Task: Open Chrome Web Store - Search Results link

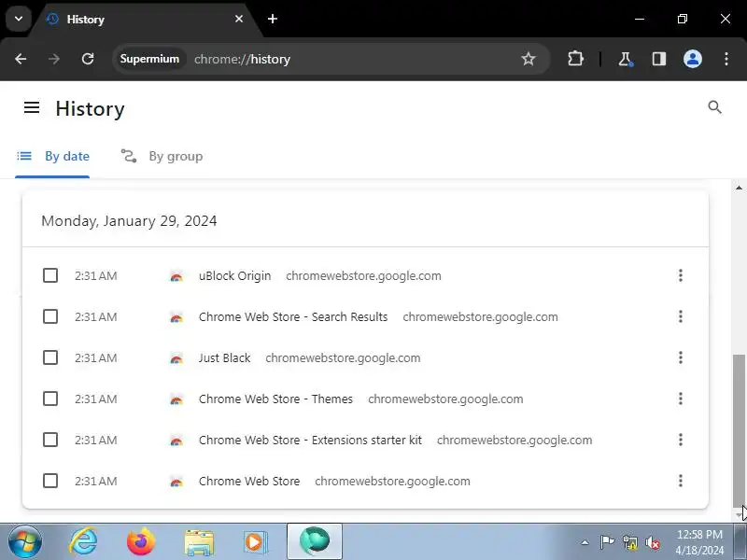Action: tap(293, 316)
